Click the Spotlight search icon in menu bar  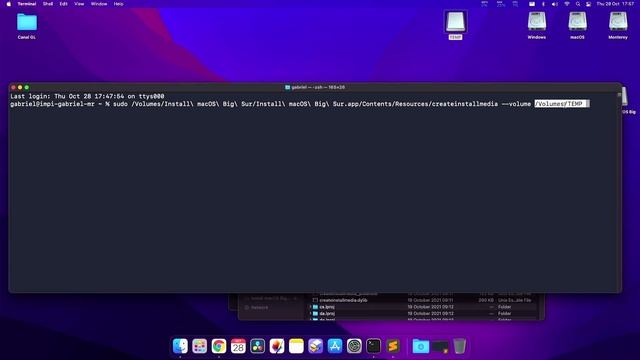click(x=578, y=4)
